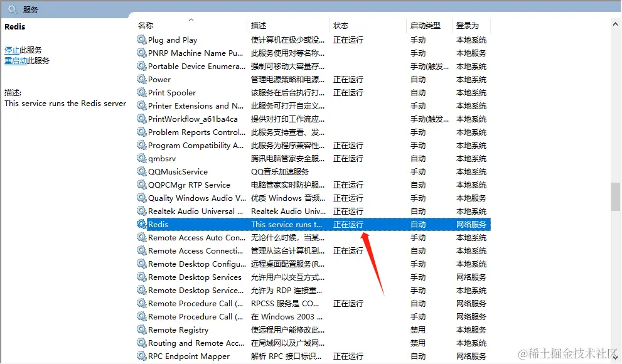Image resolution: width=622 pixels, height=364 pixels.
Task: Click 禁用 startup type for Remote Registry
Action: pyautogui.click(x=418, y=330)
